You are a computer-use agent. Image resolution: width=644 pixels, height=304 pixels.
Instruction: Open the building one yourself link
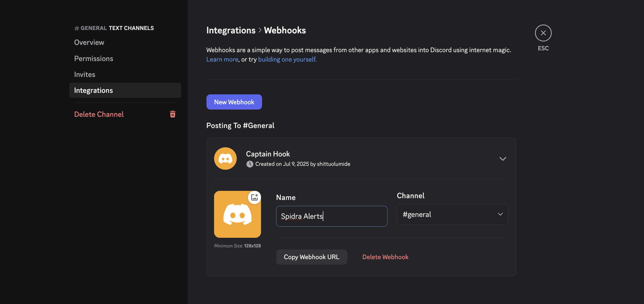(287, 59)
